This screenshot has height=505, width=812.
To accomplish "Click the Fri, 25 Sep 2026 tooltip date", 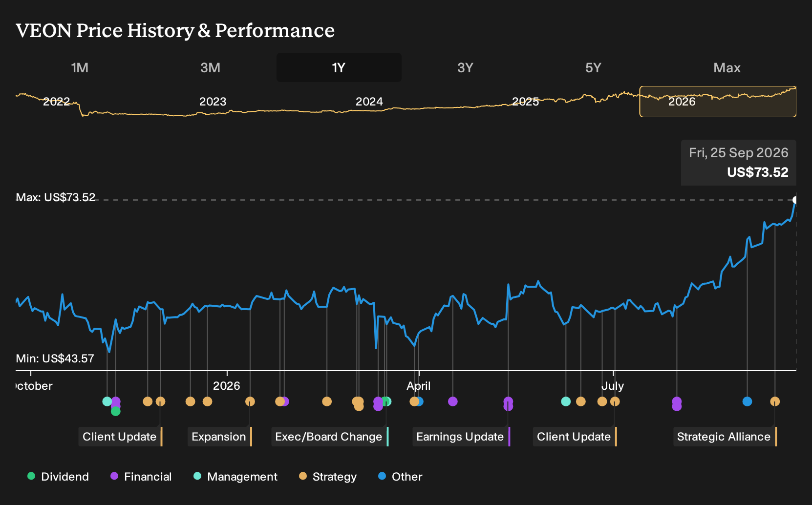I will [x=739, y=153].
